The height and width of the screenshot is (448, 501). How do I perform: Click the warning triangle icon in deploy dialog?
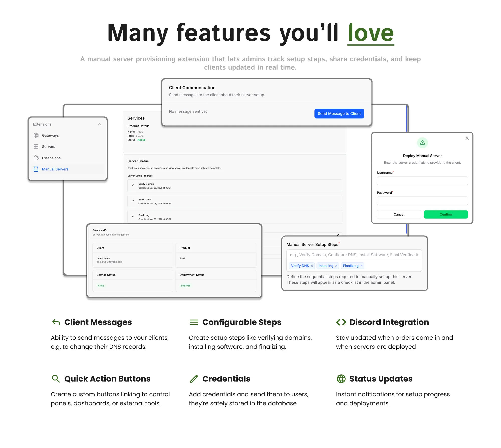(422, 143)
